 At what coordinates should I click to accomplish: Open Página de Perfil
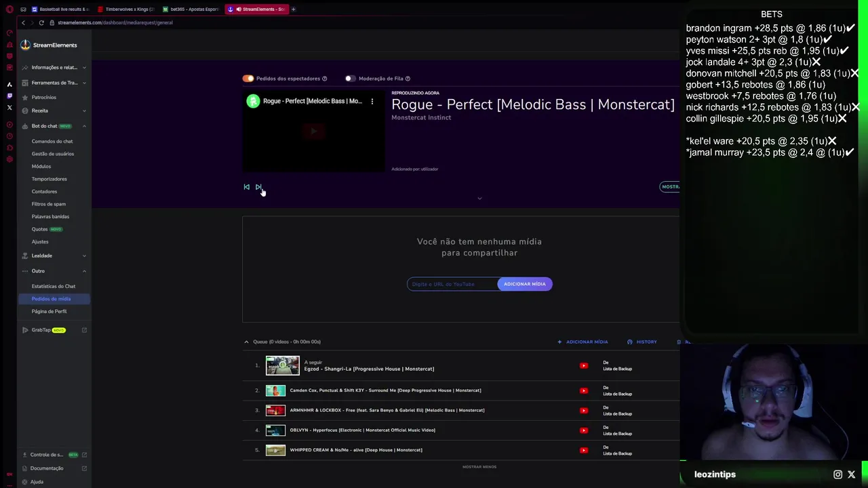coord(49,311)
